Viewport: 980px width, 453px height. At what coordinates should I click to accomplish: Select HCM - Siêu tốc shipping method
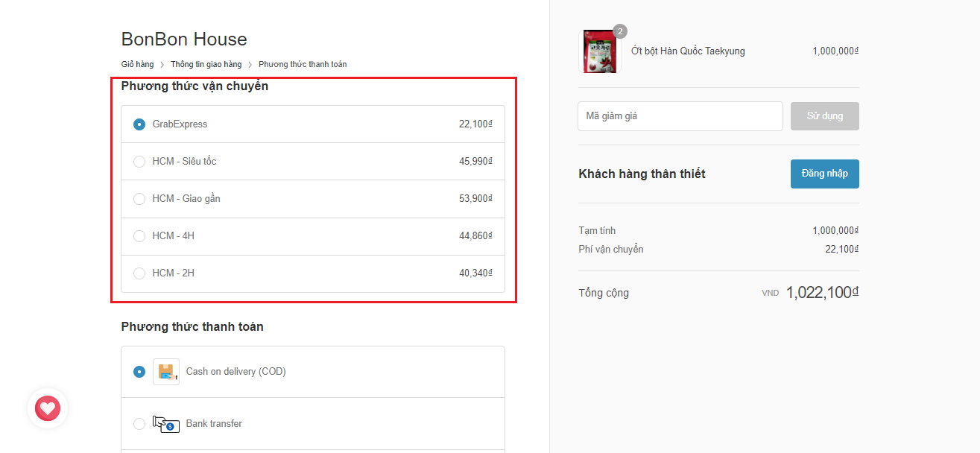click(x=139, y=162)
